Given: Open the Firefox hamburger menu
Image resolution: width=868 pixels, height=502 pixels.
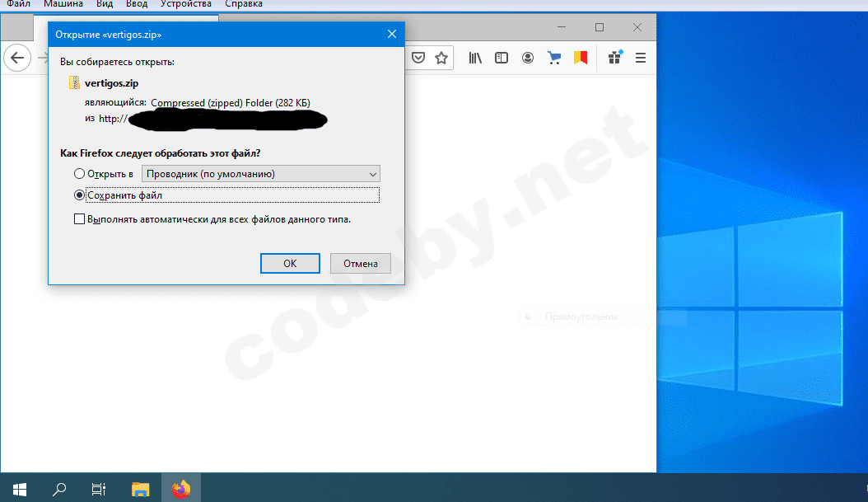Looking at the screenshot, I should click(x=641, y=58).
